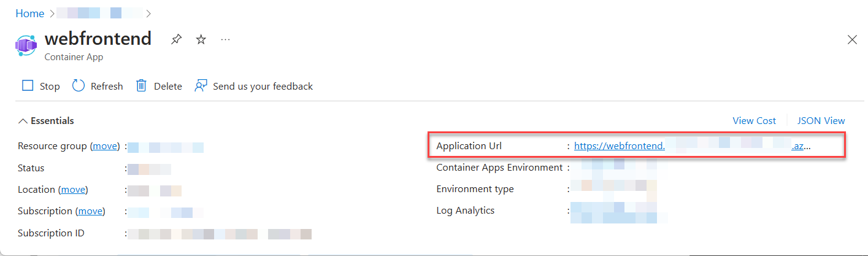Click the Stop square icon
868x256 pixels.
click(28, 86)
